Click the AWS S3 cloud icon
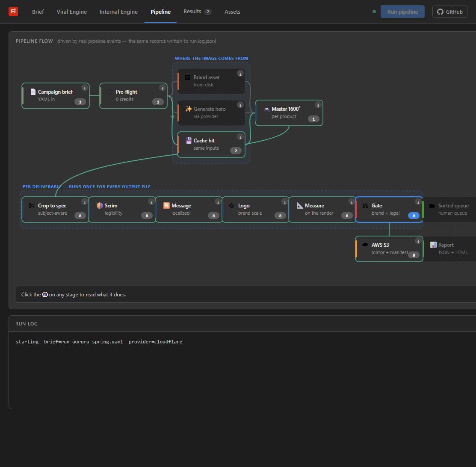 click(365, 245)
